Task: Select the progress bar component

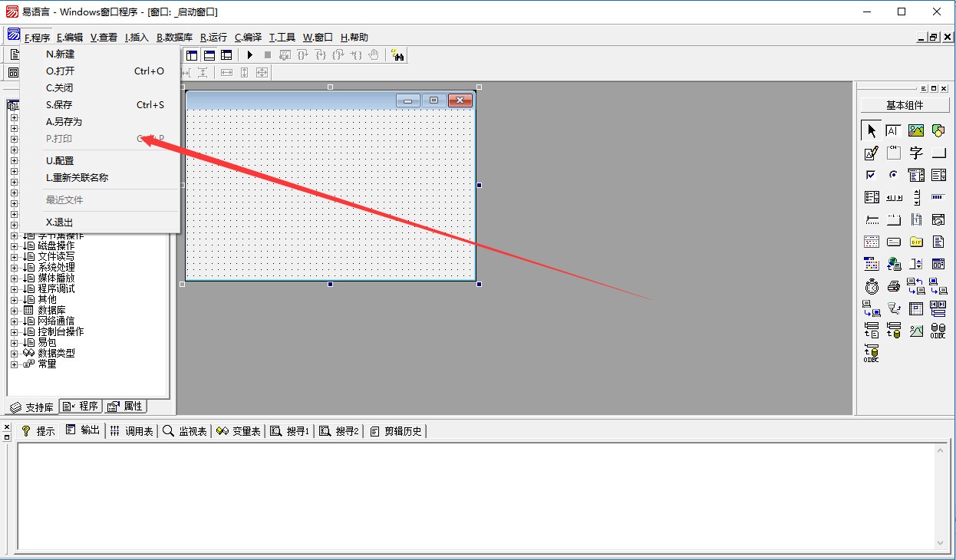Action: point(938,197)
